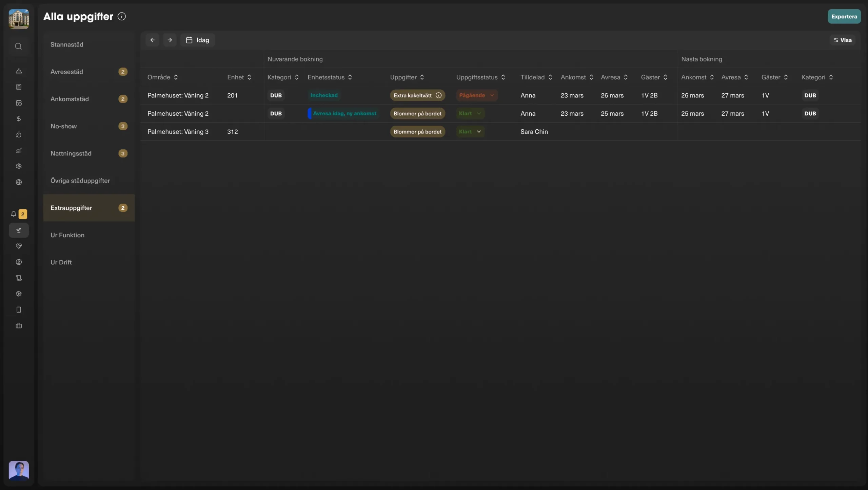This screenshot has height=490, width=868.
Task: Open the Visa view options
Action: click(x=843, y=40)
